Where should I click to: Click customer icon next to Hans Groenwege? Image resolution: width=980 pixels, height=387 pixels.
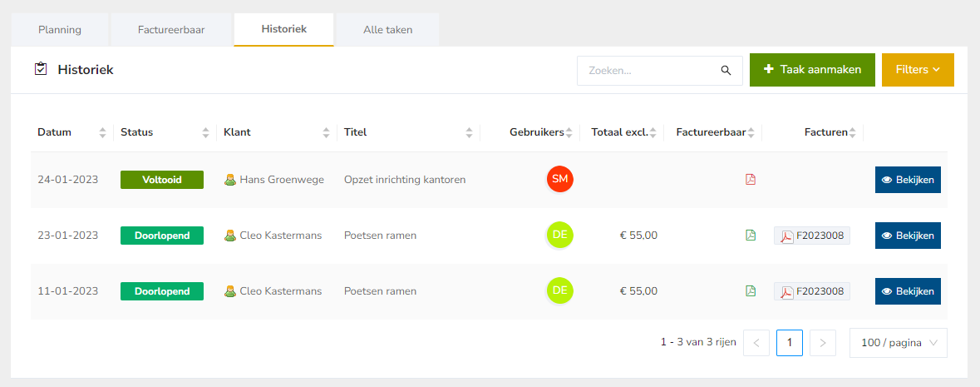230,180
